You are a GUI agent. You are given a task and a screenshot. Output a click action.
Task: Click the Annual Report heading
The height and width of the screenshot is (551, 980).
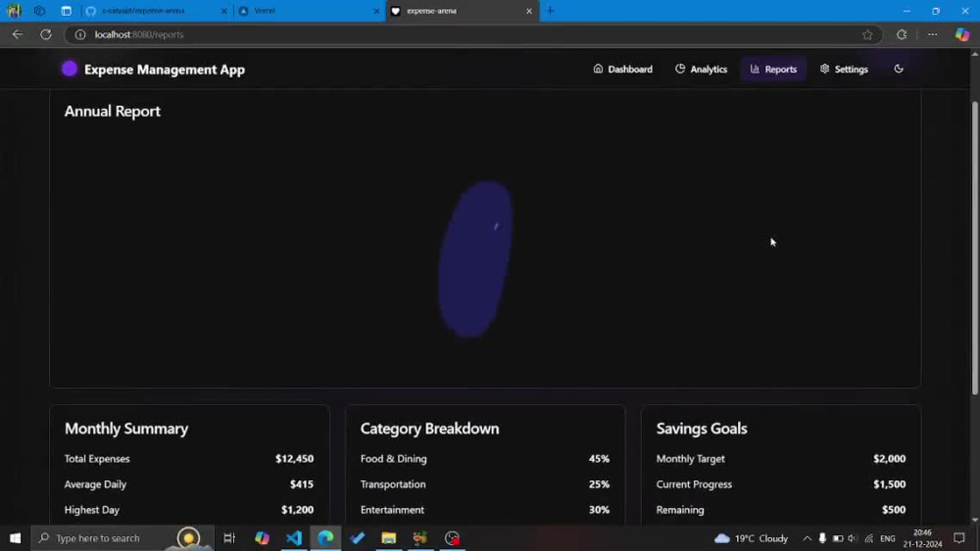tap(113, 112)
